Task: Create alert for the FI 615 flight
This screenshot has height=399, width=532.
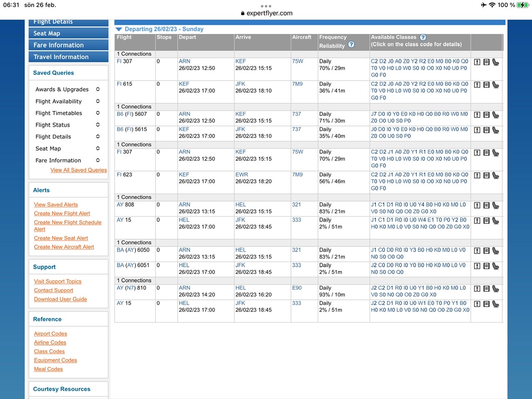Action: pyautogui.click(x=477, y=85)
